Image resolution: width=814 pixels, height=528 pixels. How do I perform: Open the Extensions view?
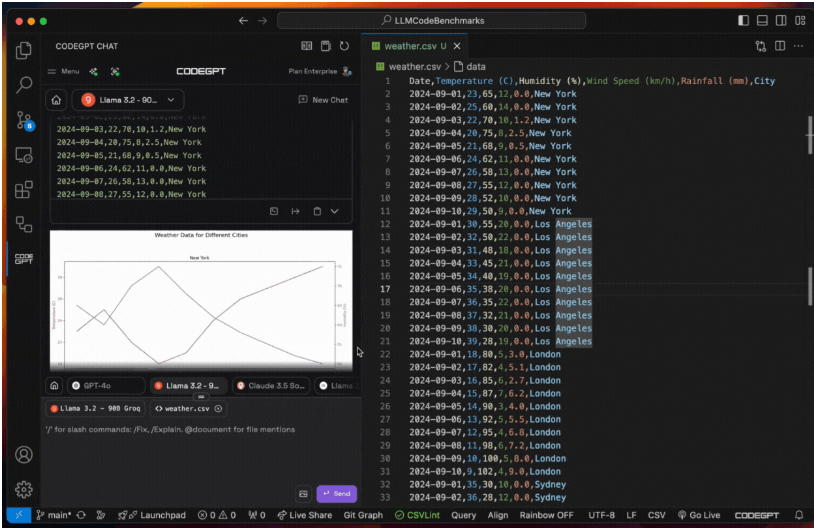click(23, 189)
